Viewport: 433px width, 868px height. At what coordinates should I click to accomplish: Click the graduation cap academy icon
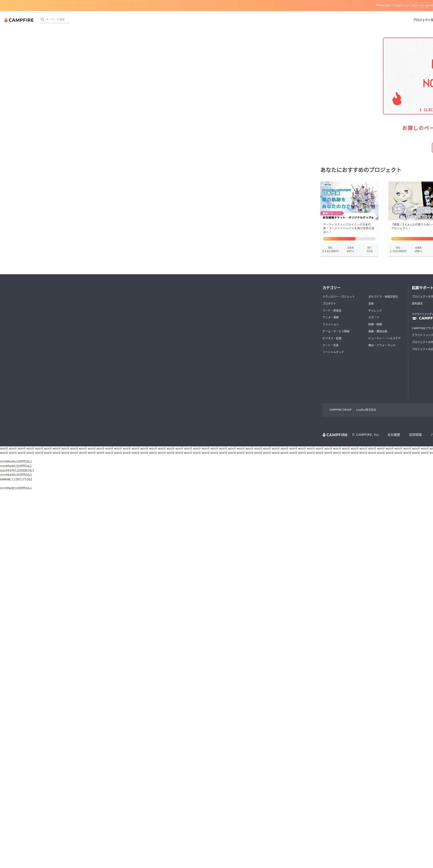click(x=414, y=318)
